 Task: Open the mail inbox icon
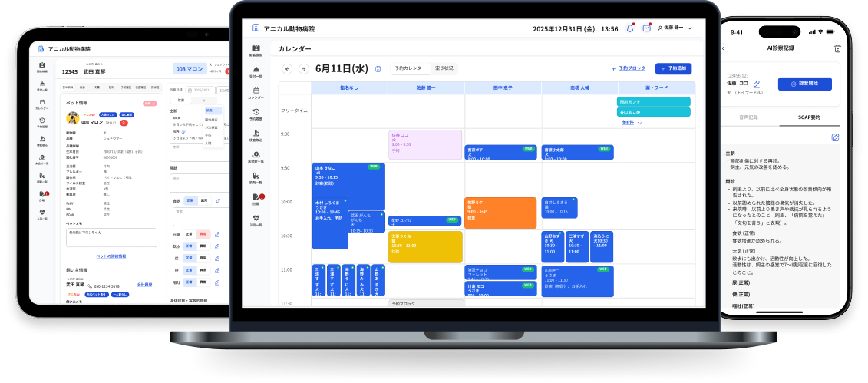pyautogui.click(x=646, y=28)
